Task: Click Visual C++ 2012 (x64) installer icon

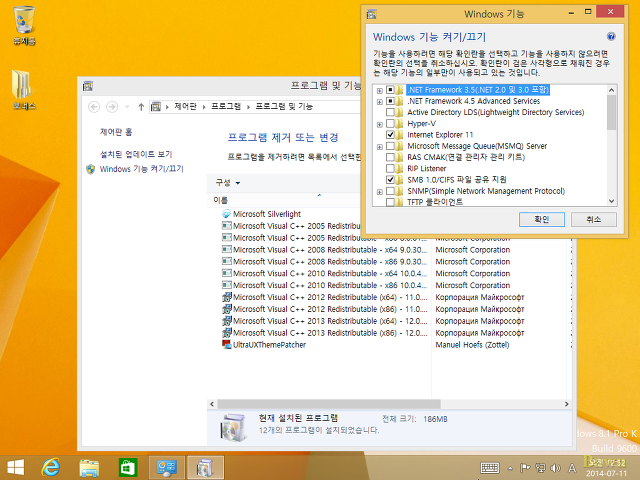Action: tap(227, 297)
